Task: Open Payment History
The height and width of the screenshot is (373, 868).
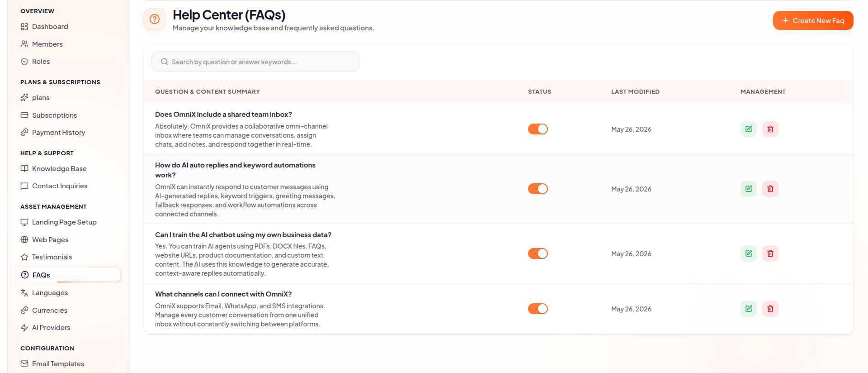Action: 68,133
